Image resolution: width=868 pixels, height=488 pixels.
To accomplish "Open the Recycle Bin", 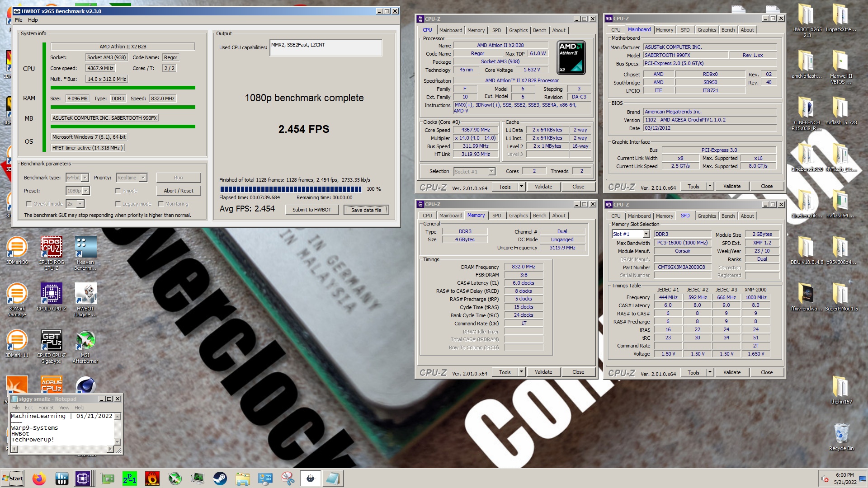I will click(x=841, y=436).
